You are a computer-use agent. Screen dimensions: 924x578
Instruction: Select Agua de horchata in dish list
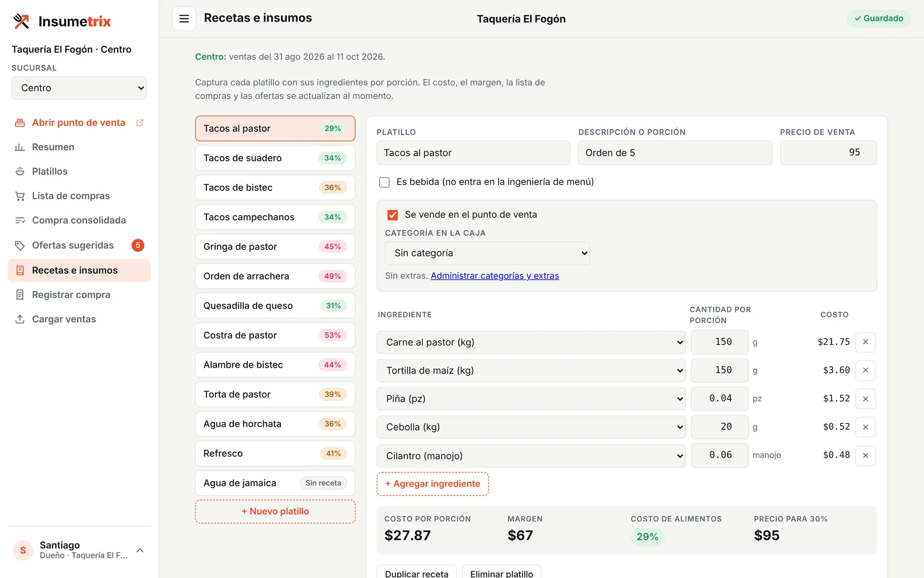pyautogui.click(x=275, y=424)
